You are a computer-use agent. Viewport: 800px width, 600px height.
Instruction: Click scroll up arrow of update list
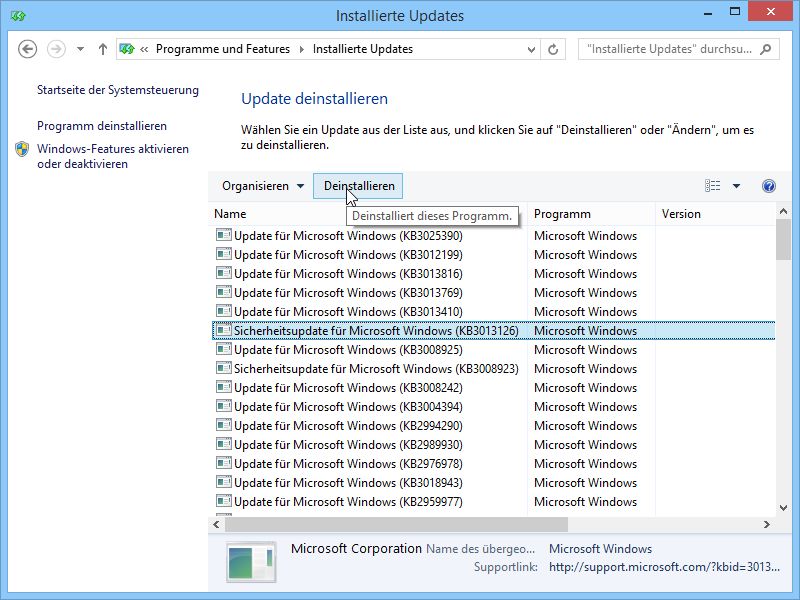pos(783,211)
